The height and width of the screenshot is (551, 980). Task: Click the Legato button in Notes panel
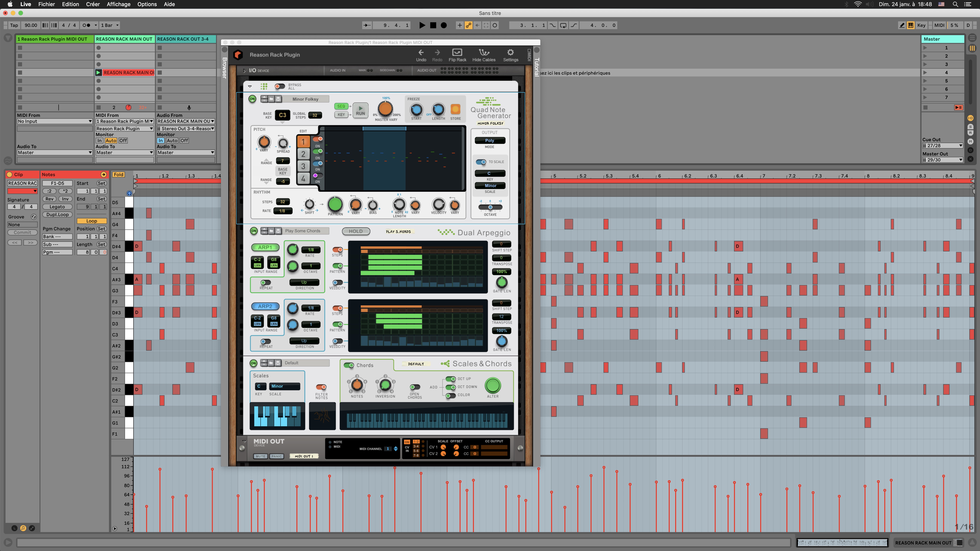pyautogui.click(x=57, y=207)
